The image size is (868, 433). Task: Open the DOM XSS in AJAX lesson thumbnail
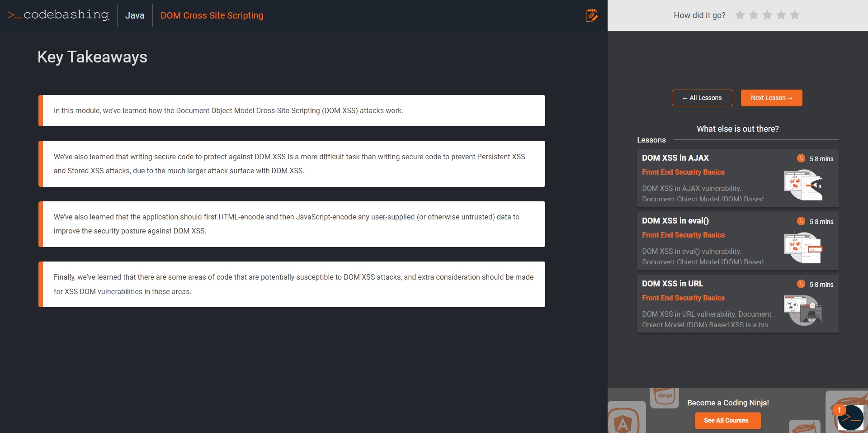[804, 184]
